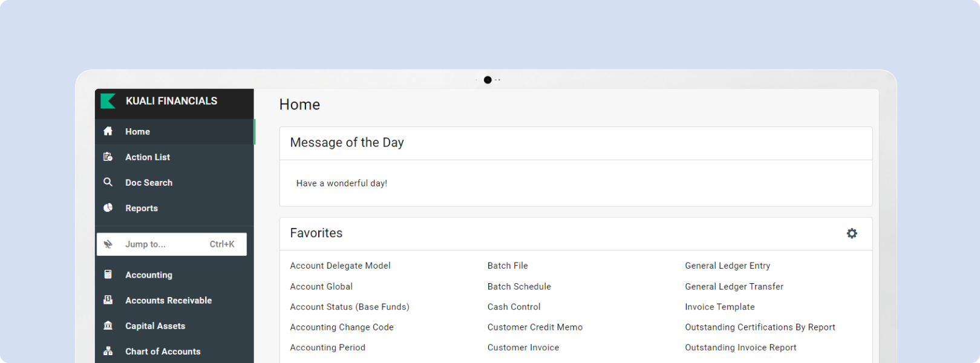Open Action List from sidebar
The height and width of the screenshot is (363, 980).
point(174,157)
